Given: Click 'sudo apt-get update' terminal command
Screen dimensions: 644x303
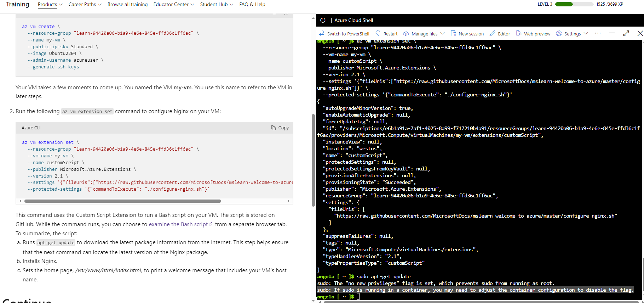Looking at the screenshot, I should 384,276.
